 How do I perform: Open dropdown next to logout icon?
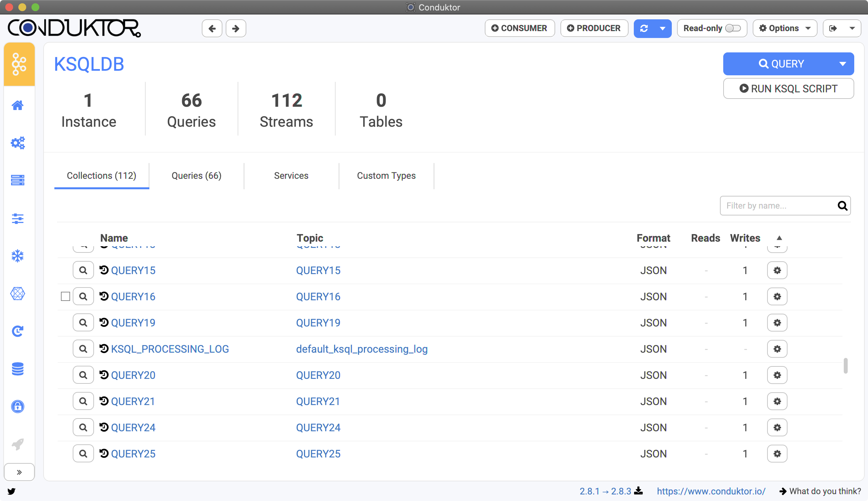point(852,28)
